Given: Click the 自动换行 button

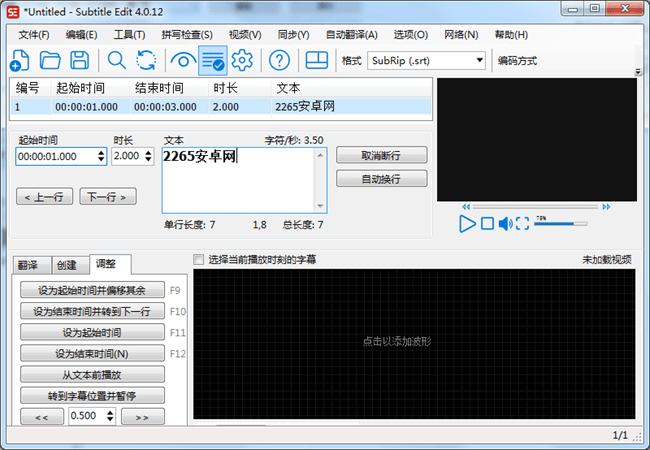Looking at the screenshot, I should pos(381,179).
